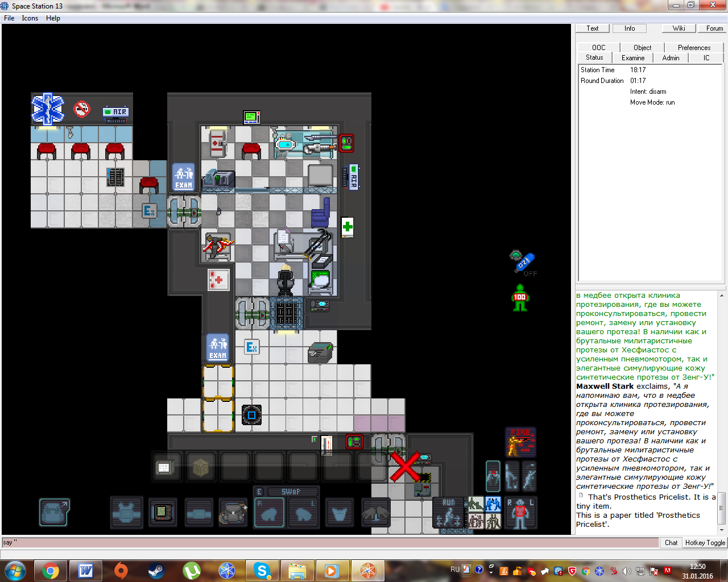Click the floor vent in the waiting room
The image size is (728, 582).
[115, 177]
